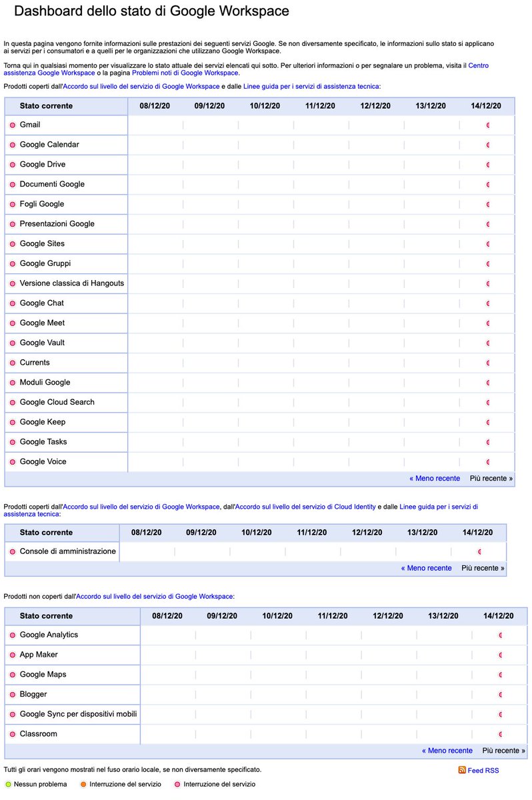Screen dimensions: 532x800
Task: Click current status dot beside Google Meet
Action: (x=12, y=323)
